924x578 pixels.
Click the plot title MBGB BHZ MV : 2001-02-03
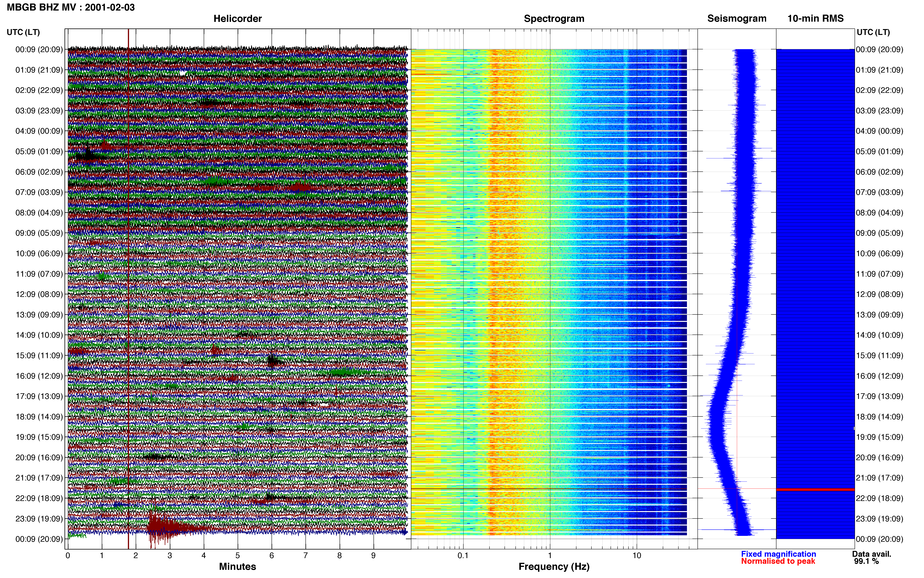click(71, 7)
